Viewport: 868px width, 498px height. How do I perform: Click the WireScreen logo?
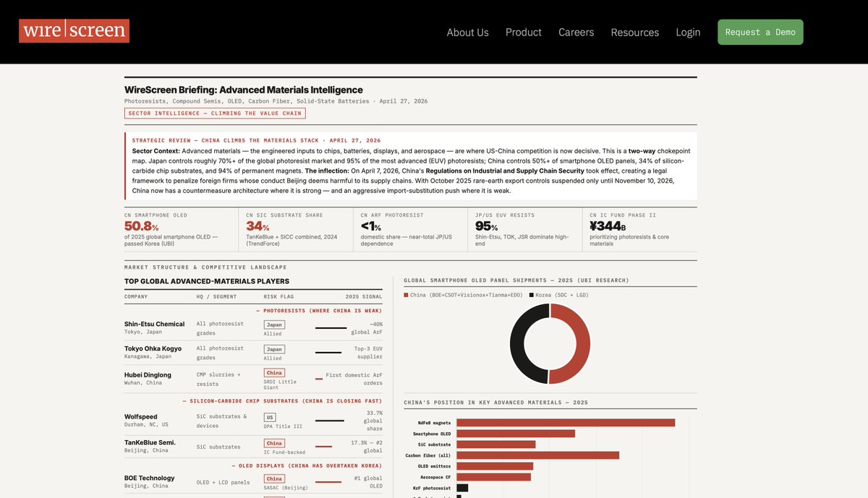coord(74,31)
